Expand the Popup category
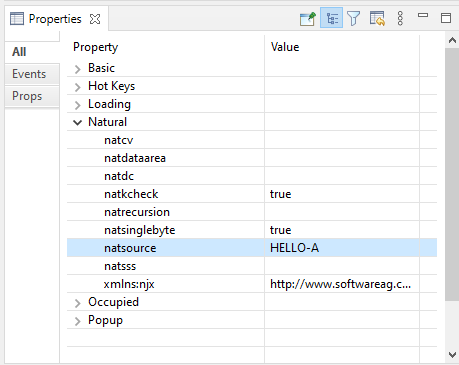The image size is (459, 365). (x=78, y=321)
